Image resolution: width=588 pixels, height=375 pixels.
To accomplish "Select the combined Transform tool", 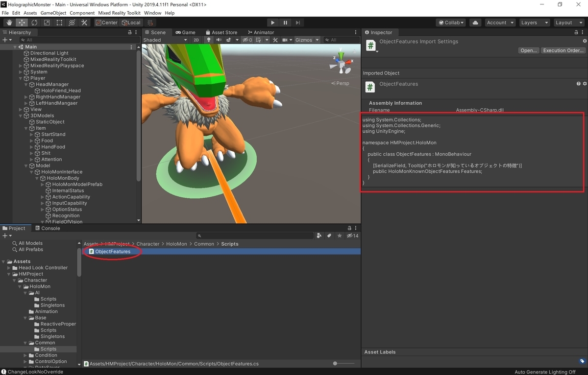I will 72,23.
